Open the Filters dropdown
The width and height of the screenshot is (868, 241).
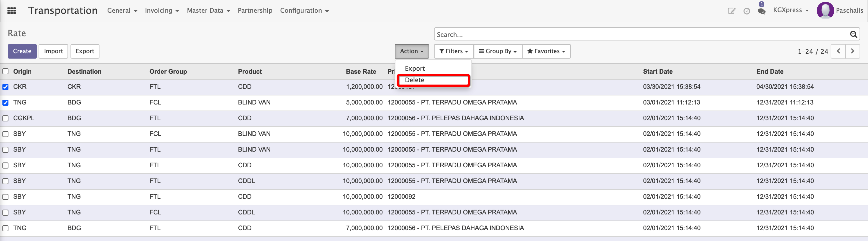point(454,51)
